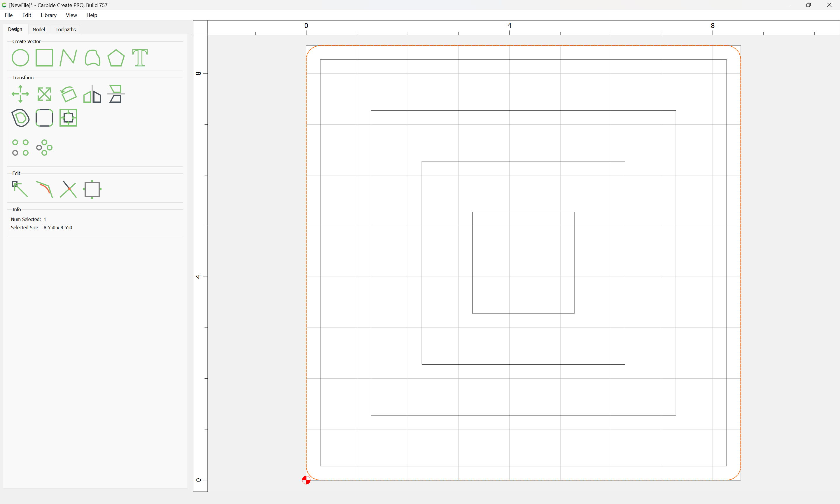Click the rectangle node handles edit icon
Screen dimensions: 840x504
[92, 190]
